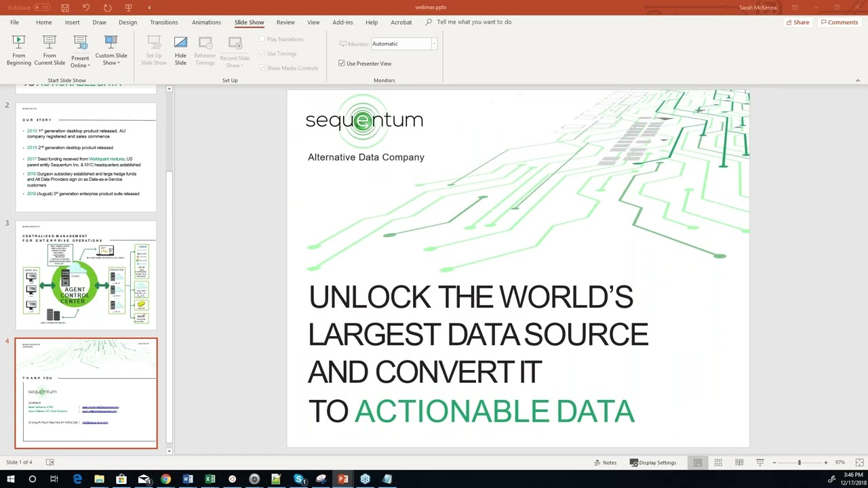Switch to Normal view icon
The width and height of the screenshot is (868, 488).
tap(697, 462)
